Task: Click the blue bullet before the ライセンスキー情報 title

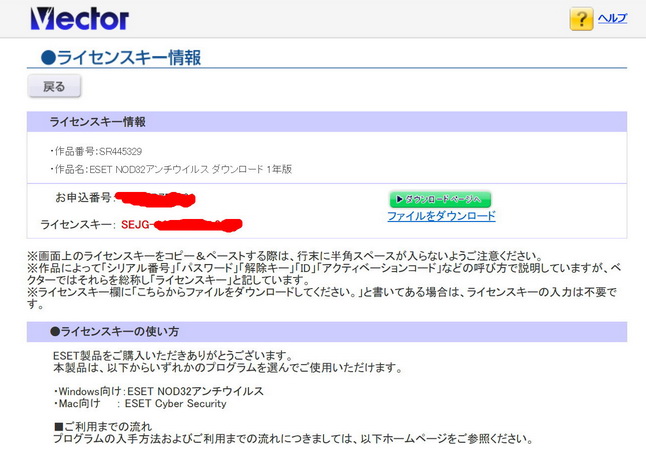Action: point(48,58)
